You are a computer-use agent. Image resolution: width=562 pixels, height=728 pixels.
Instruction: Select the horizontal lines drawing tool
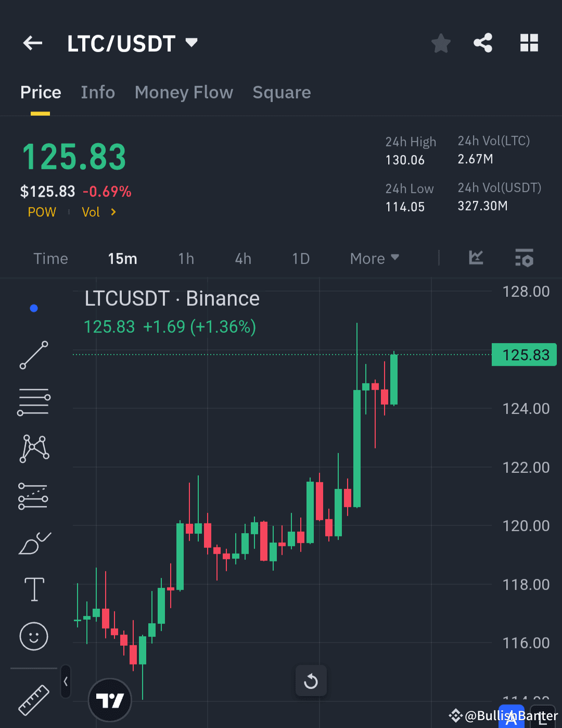(x=33, y=401)
